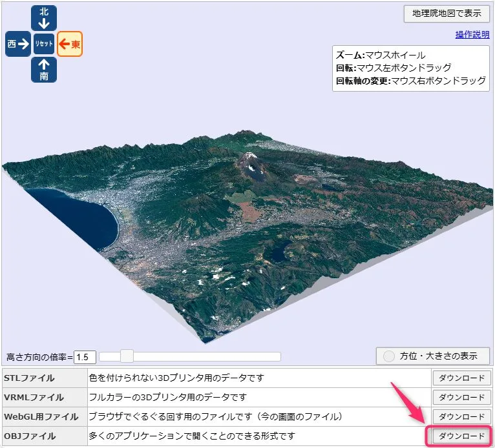Download the WebGL用 file
Viewport: 495px width, 448px height.
point(461,417)
